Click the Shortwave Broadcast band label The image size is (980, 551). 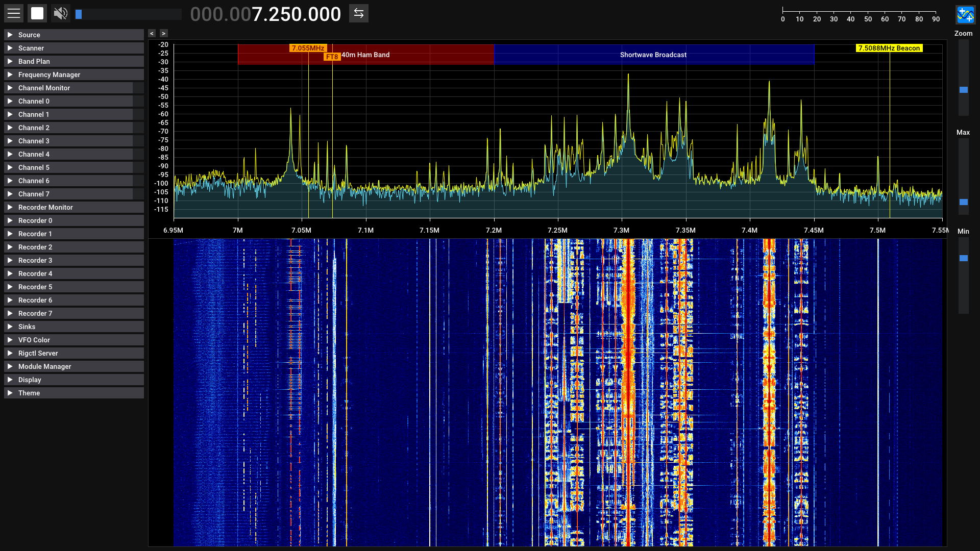point(653,55)
